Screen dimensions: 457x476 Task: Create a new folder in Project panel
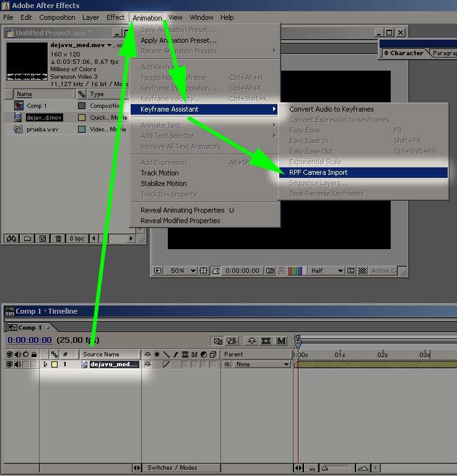[x=27, y=239]
